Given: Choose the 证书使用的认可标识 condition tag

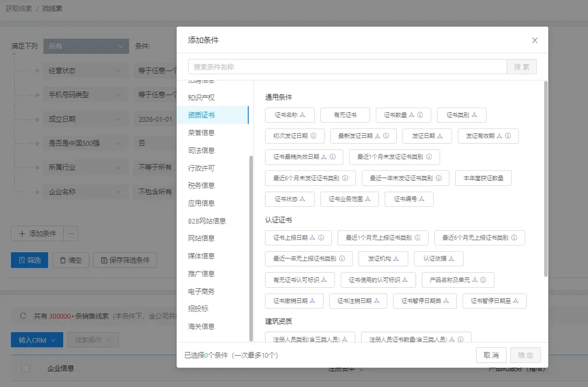Looking at the screenshot, I should 378,280.
